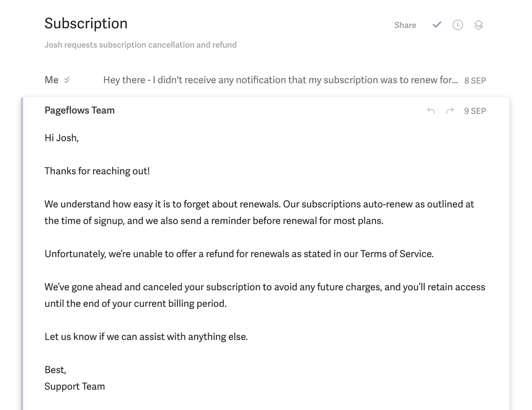Click the Subscription thread title
532x410 pixels.
click(x=86, y=23)
